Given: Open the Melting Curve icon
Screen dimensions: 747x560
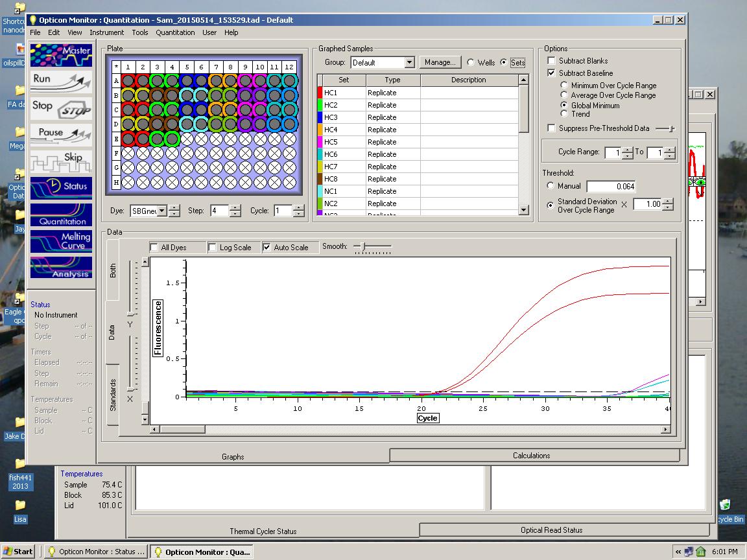Looking at the screenshot, I should tap(61, 241).
